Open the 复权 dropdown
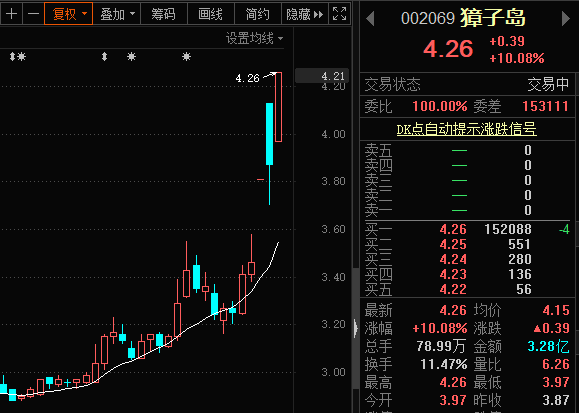Screen dimensions: 579x413 pos(68,14)
